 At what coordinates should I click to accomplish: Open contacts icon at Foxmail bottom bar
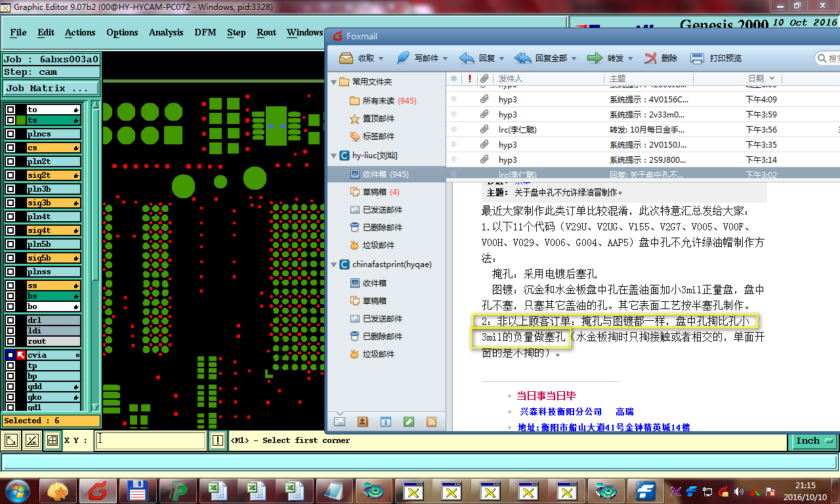click(363, 422)
